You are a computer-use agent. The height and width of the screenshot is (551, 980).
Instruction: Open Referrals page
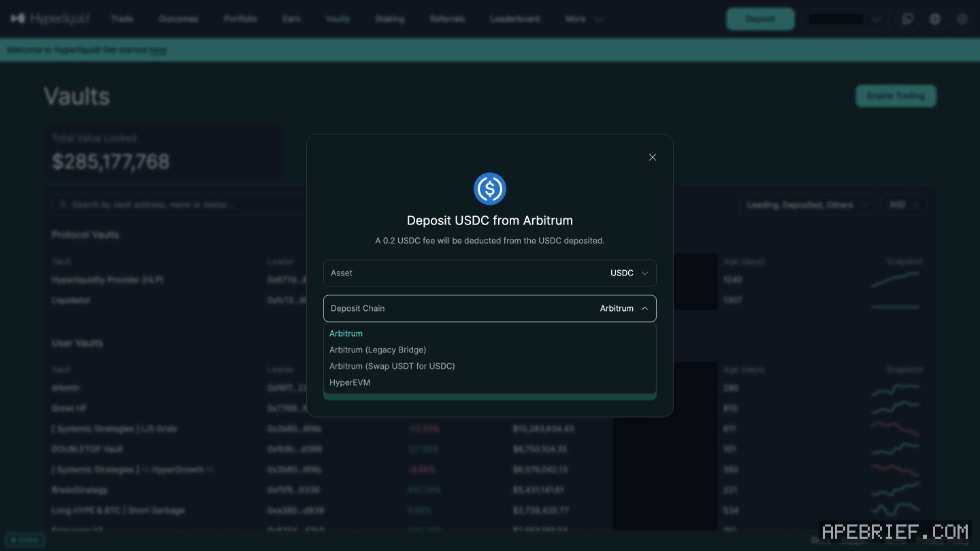[x=447, y=19]
